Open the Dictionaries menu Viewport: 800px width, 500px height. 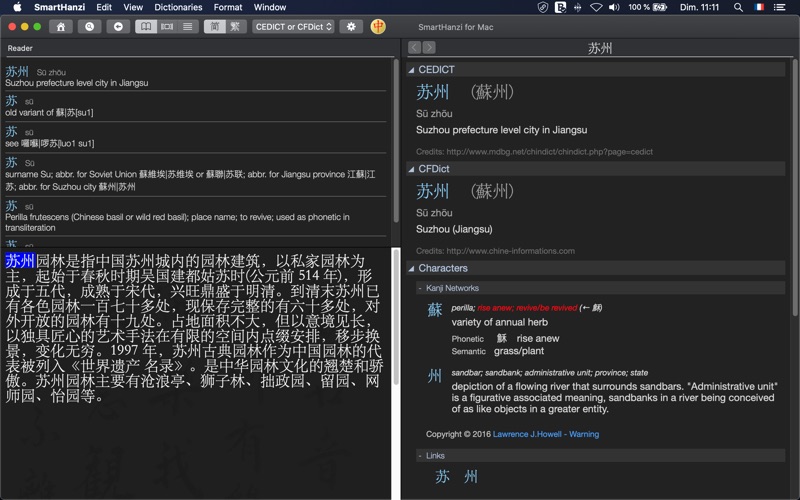[178, 7]
